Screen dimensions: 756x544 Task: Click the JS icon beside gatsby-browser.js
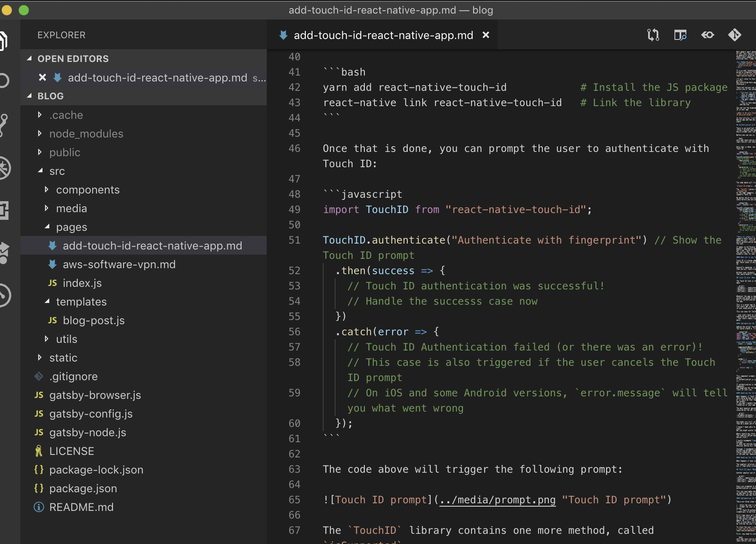point(39,395)
